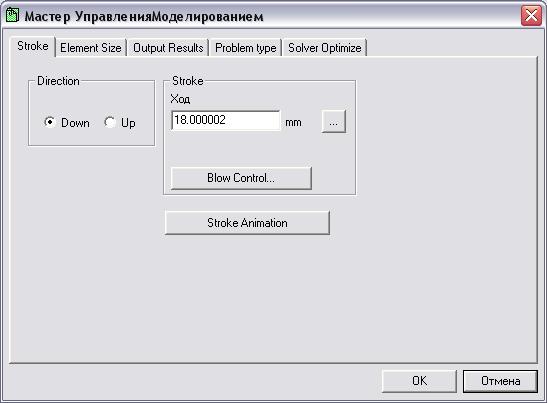Click the ellipsis browse button next to mm
548x403 pixels.
click(x=333, y=122)
